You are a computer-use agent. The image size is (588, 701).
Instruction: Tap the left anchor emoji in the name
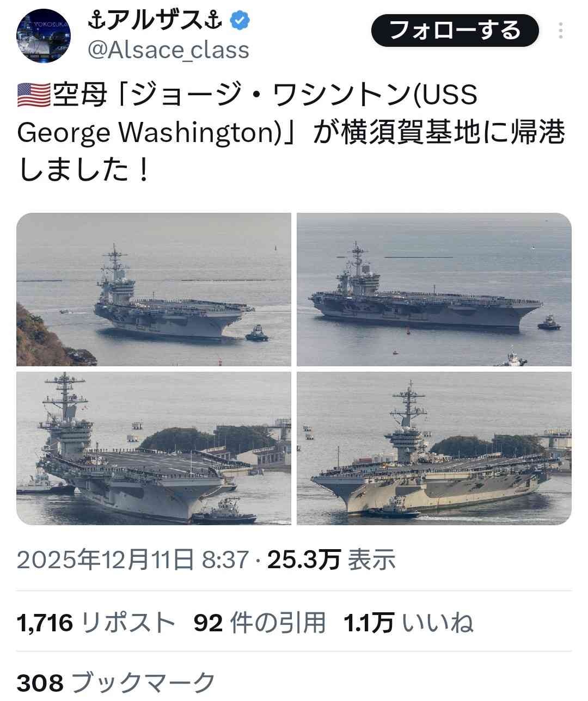coord(96,21)
